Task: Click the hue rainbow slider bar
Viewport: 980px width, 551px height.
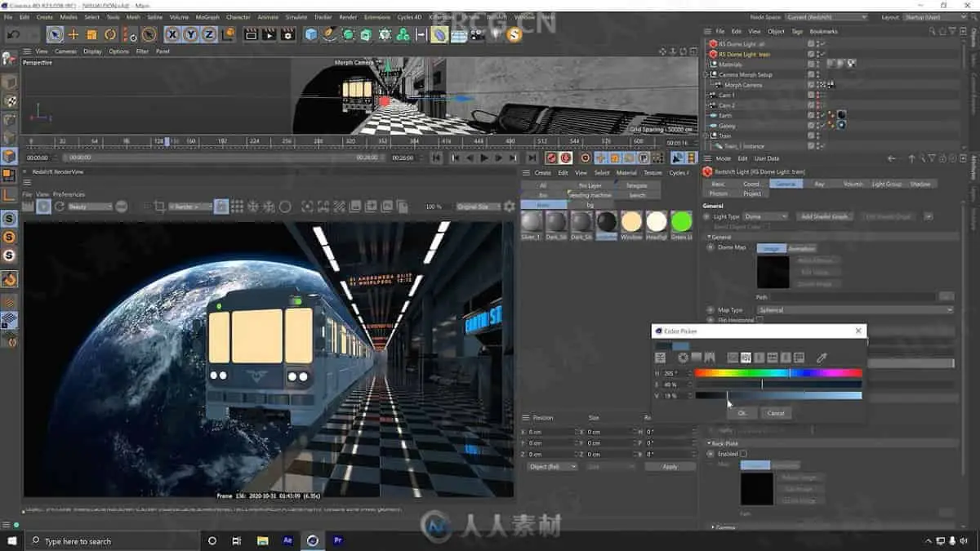Action: coord(777,373)
